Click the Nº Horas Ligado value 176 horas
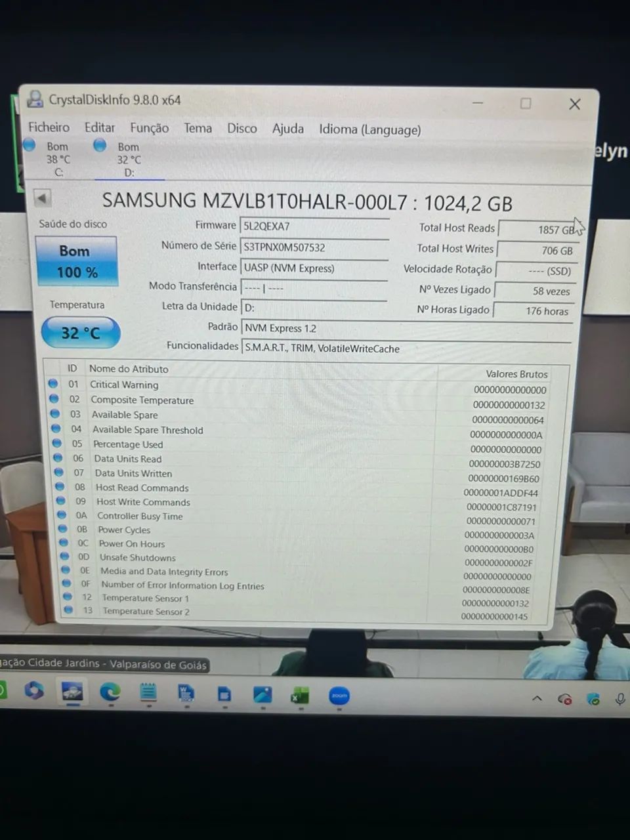 533,311
